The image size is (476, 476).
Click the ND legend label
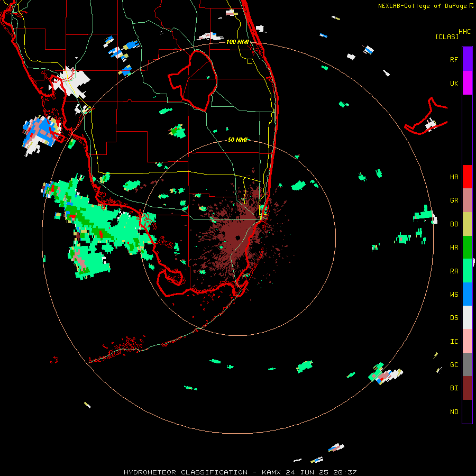(x=454, y=412)
